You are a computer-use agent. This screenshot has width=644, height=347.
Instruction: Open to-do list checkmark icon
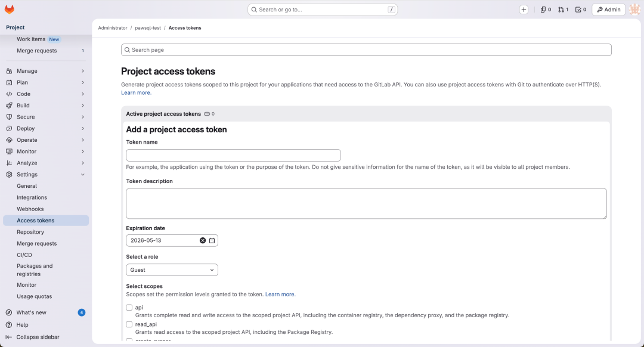click(x=581, y=10)
